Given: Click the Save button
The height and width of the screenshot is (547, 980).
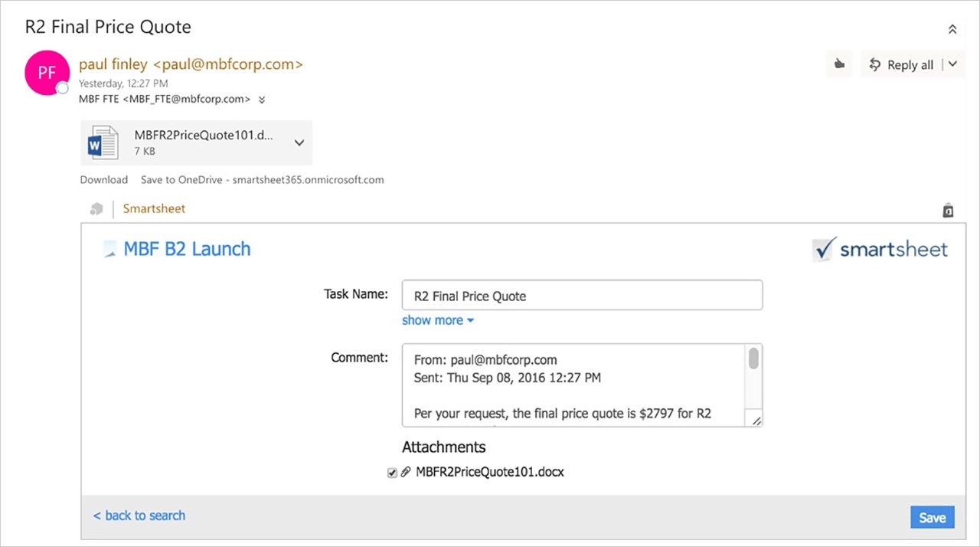Looking at the screenshot, I should click(x=932, y=517).
